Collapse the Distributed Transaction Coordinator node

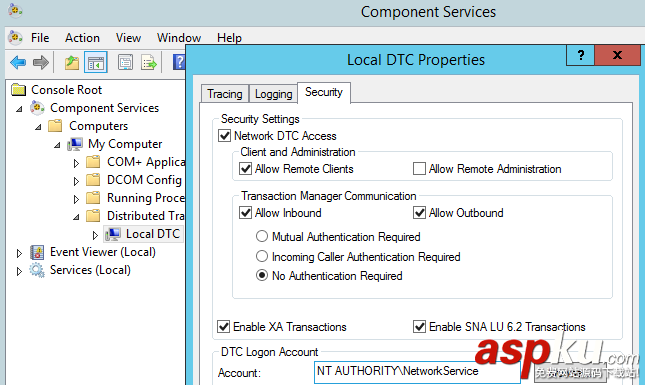(76, 217)
